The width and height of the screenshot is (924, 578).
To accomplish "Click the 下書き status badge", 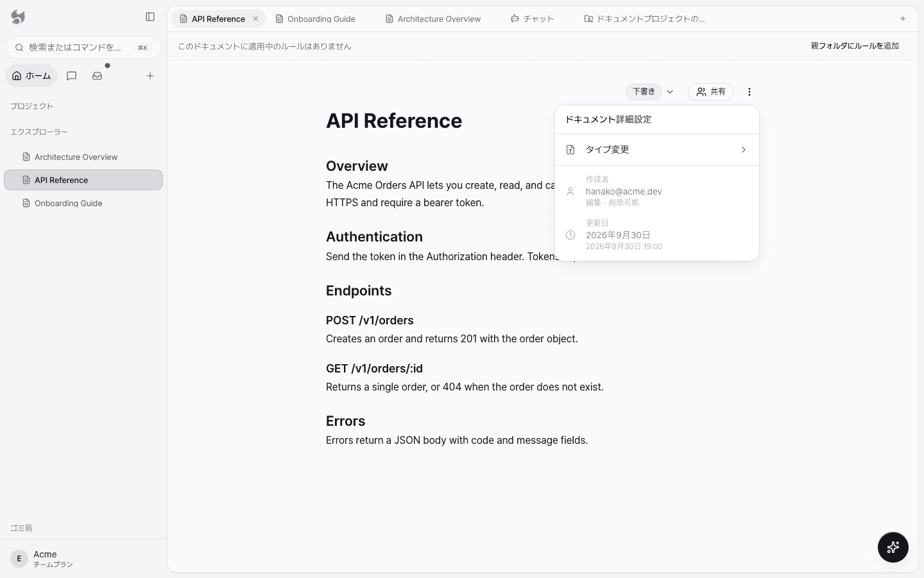I will click(x=644, y=92).
